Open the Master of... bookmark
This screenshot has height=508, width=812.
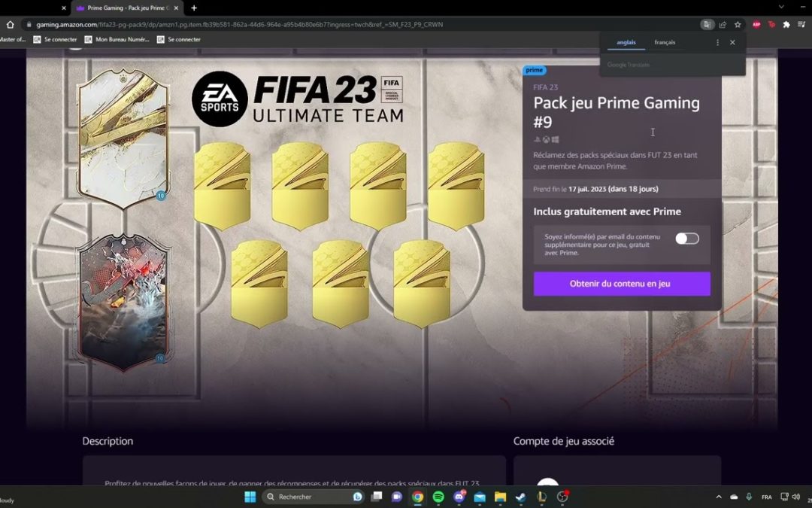(13, 39)
